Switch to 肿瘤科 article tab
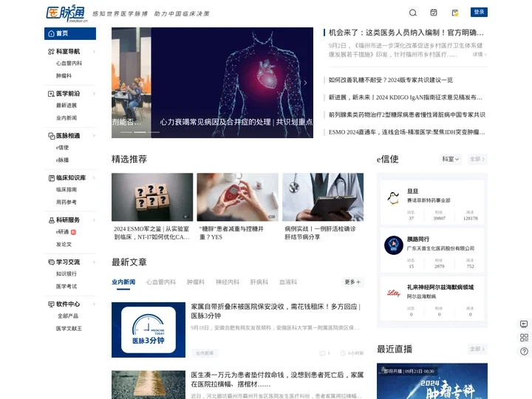 point(196,282)
